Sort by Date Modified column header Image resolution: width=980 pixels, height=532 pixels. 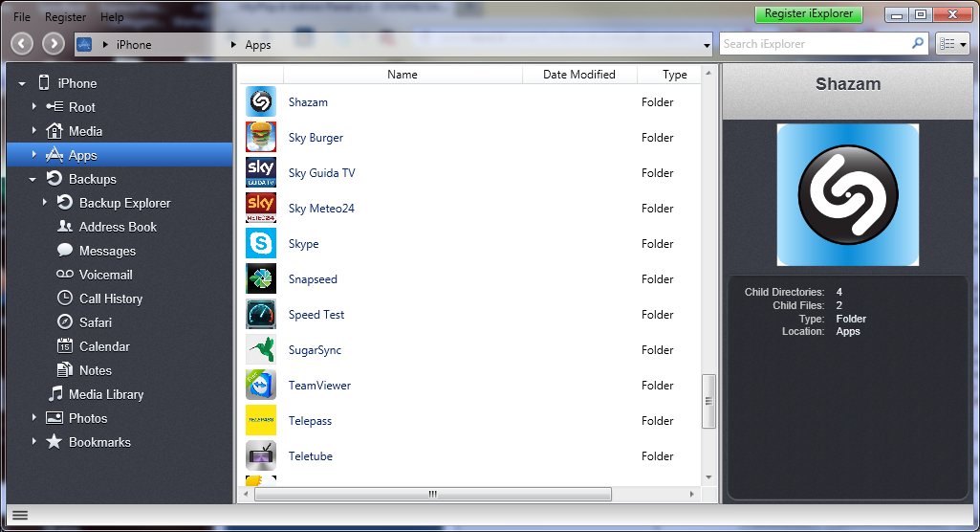(579, 75)
